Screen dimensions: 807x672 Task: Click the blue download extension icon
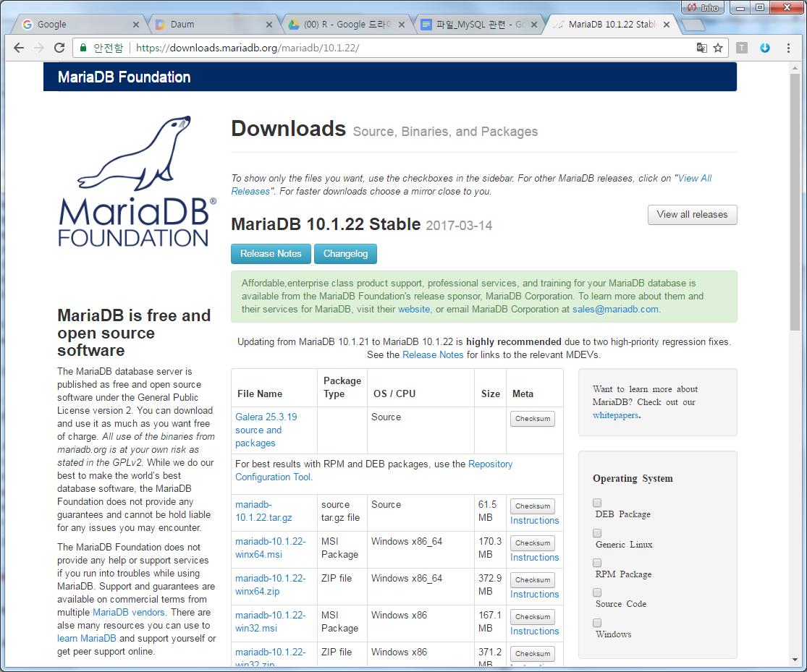pyautogui.click(x=765, y=48)
